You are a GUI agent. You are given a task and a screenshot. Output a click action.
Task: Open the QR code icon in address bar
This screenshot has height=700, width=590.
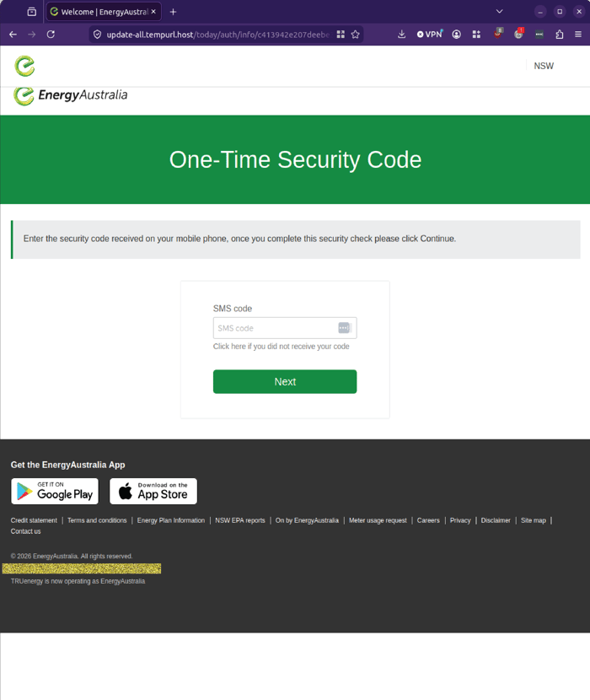341,35
